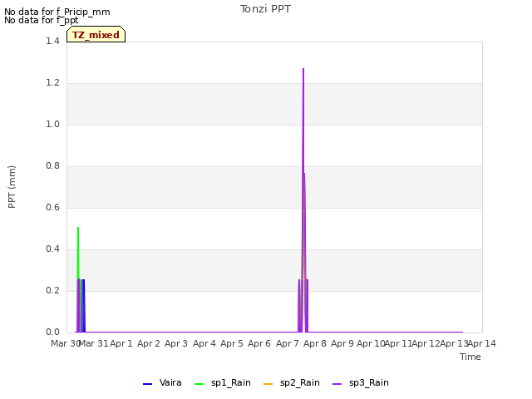Click the PPT (mm) y-axis title
The height and width of the screenshot is (399, 532).
[12, 186]
